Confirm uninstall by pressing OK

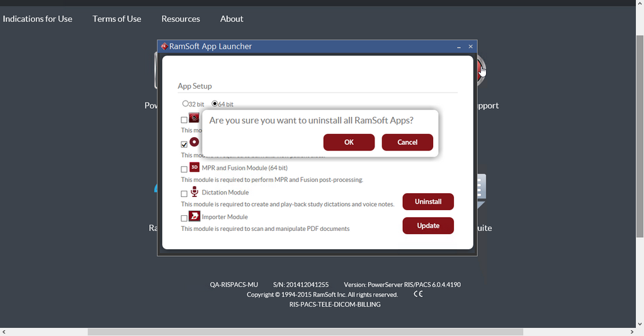point(349,142)
